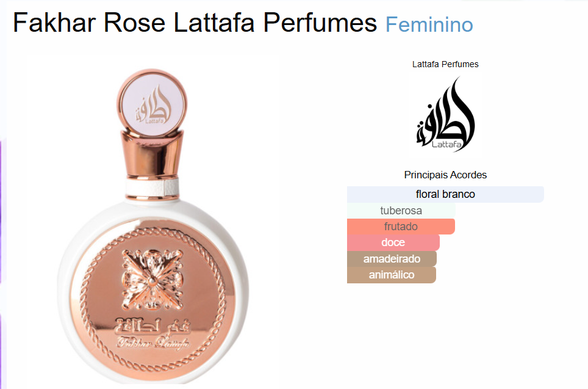The image size is (588, 389).
Task: Click the Fakhar Lattafa script engraving
Action: (x=153, y=343)
